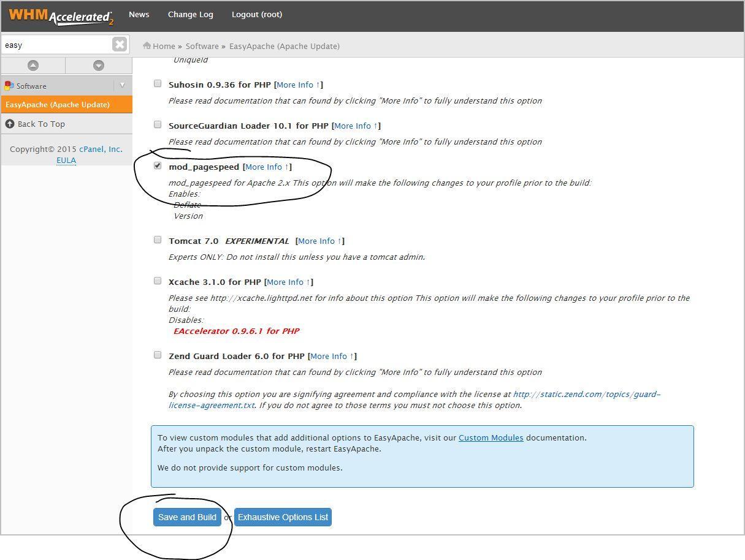
Task: Click the Software category icon
Action: (9, 86)
